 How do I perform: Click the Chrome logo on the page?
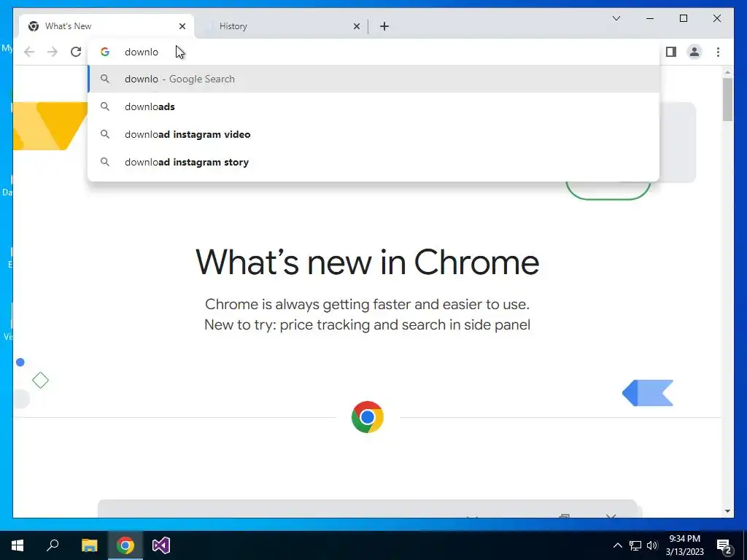click(x=368, y=417)
